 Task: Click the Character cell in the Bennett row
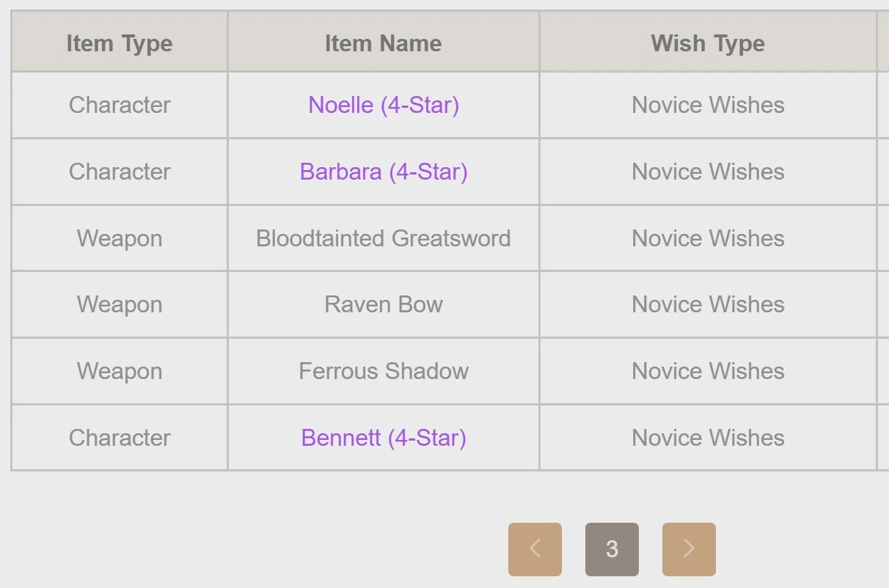coord(119,437)
